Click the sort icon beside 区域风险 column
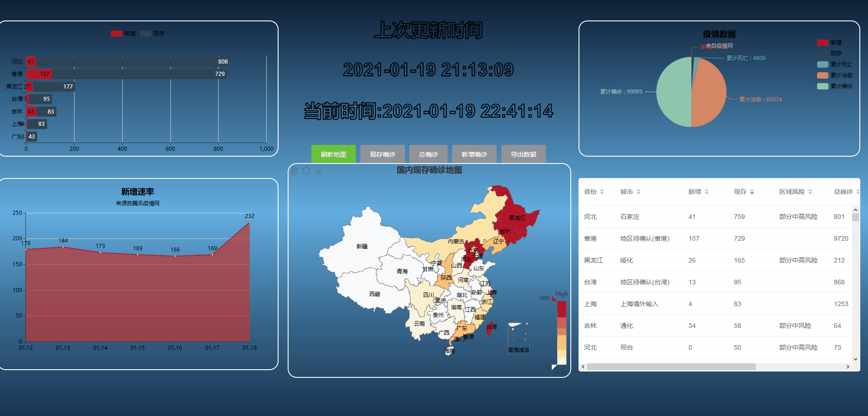Viewport: 868px width, 416px height. (810, 192)
